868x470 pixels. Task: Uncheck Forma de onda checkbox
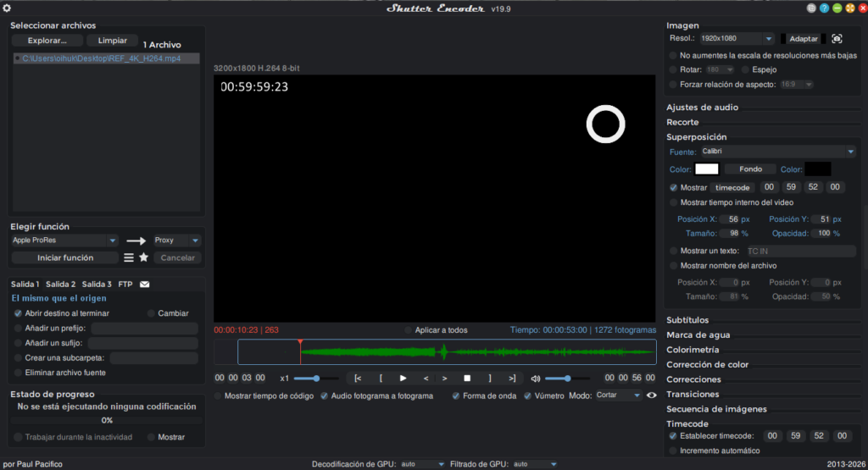[455, 396]
